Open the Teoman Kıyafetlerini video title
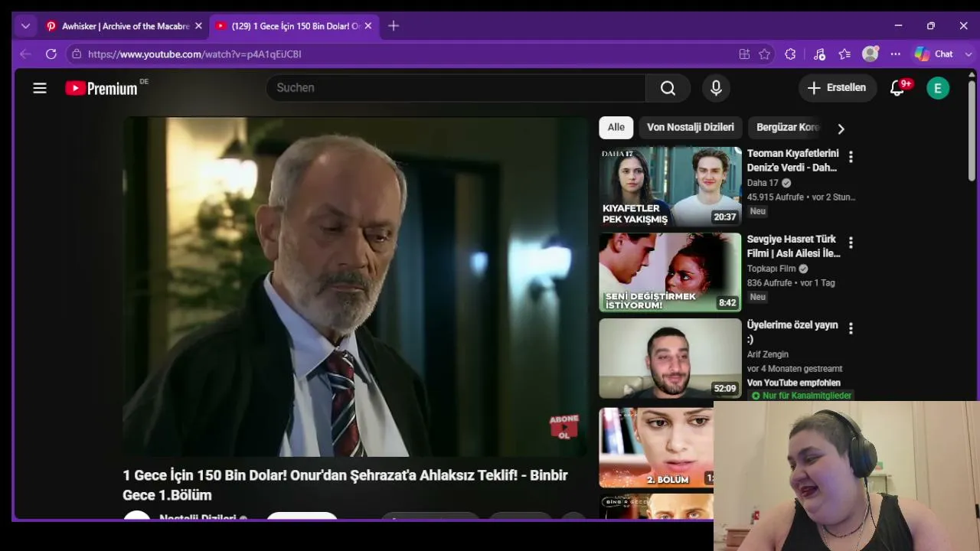 pyautogui.click(x=792, y=161)
